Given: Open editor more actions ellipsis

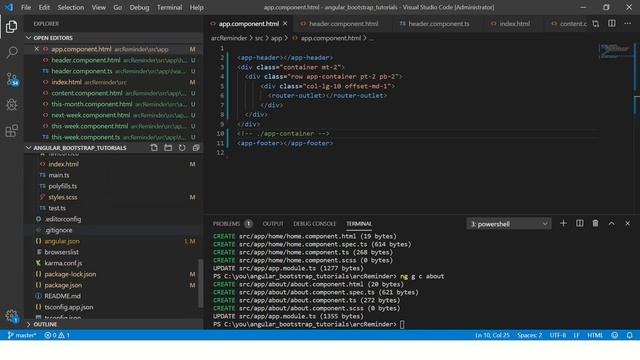Looking at the screenshot, I should point(628,24).
